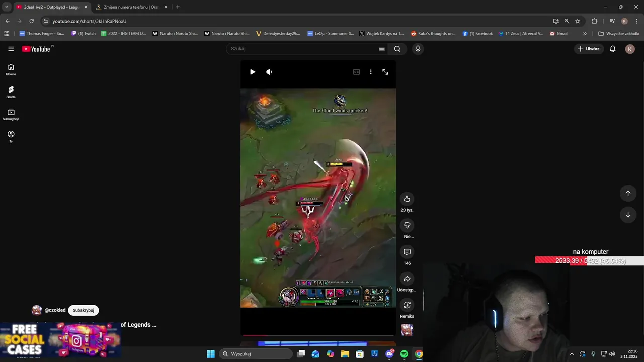
Task: Switch to Zmiana numeru telefonu tab
Action: click(x=132, y=7)
